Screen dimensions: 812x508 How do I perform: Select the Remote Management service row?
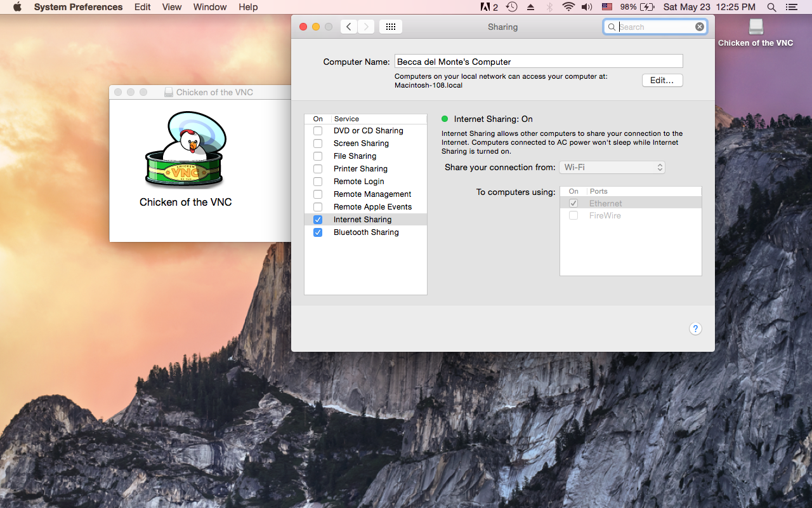(365, 194)
